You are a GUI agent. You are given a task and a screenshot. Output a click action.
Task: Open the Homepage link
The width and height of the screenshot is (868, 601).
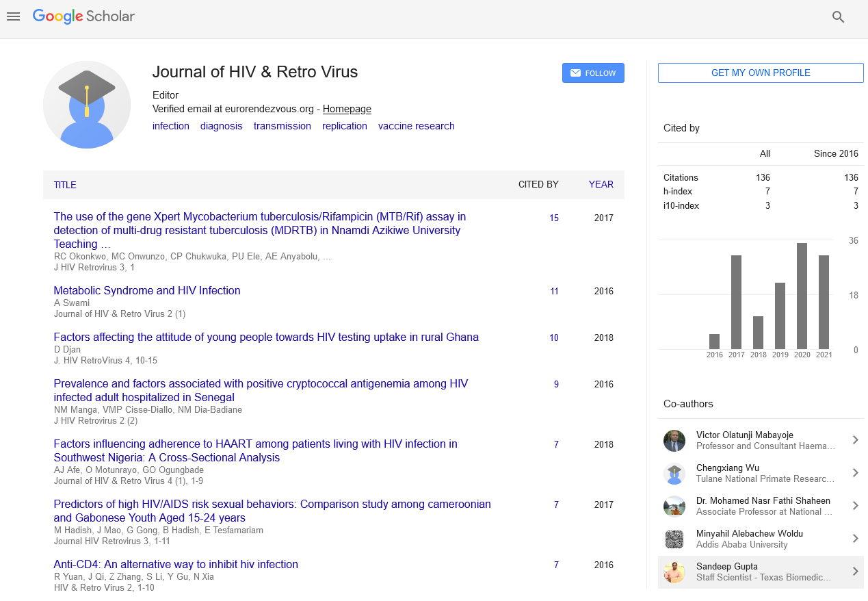click(347, 109)
